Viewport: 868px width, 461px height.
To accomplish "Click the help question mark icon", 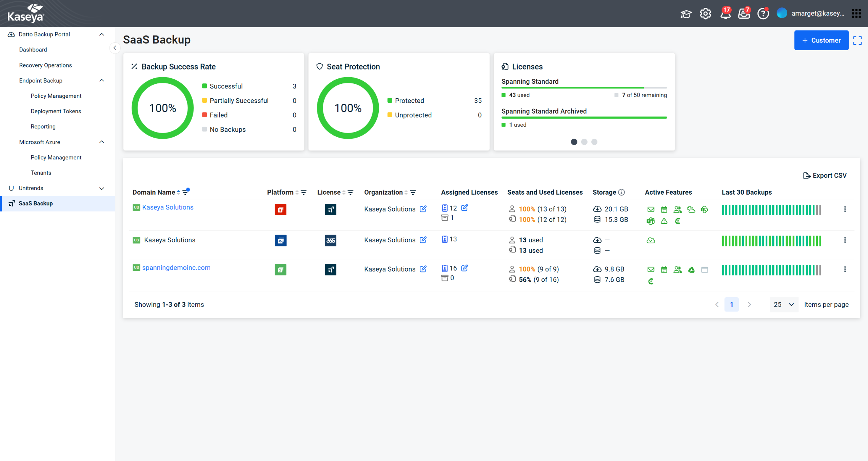I will coord(763,14).
